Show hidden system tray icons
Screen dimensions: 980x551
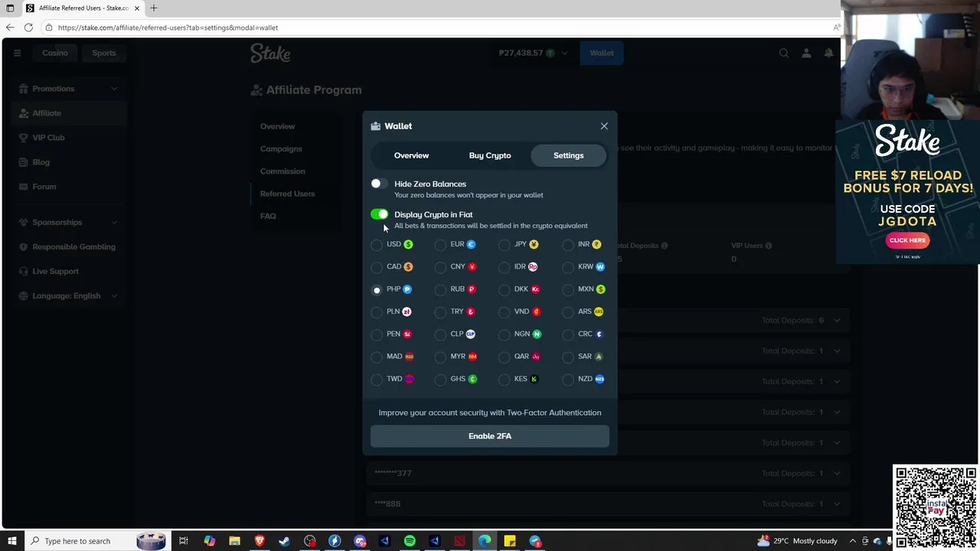(852, 541)
